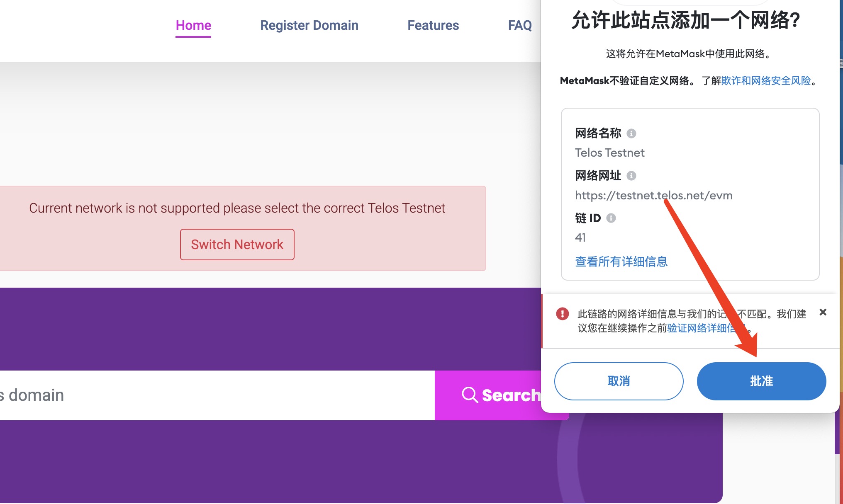Click info icon next to 网络网址

(631, 176)
